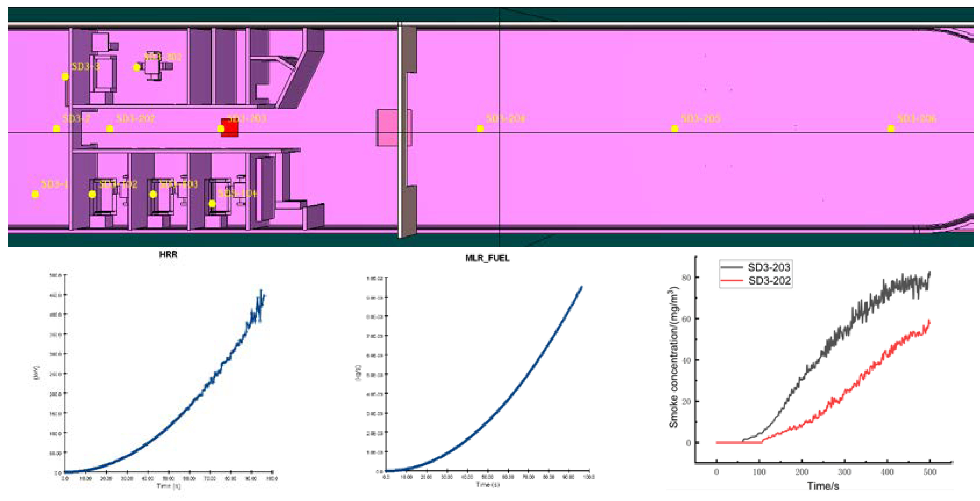
Task: Select the SD3-2 smoke detector point
Action: coord(56,129)
